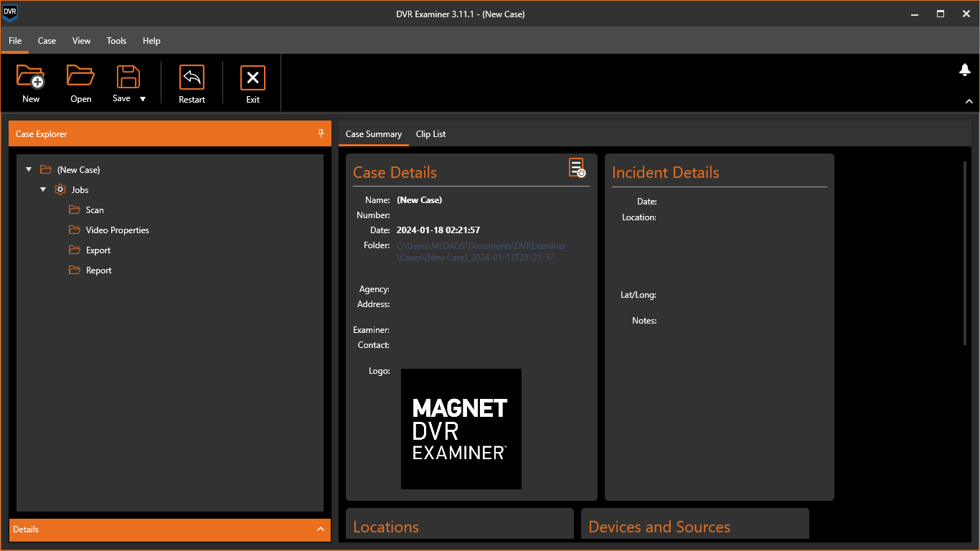980x551 pixels.
Task: Pin the Case Explorer panel
Action: pyautogui.click(x=321, y=133)
